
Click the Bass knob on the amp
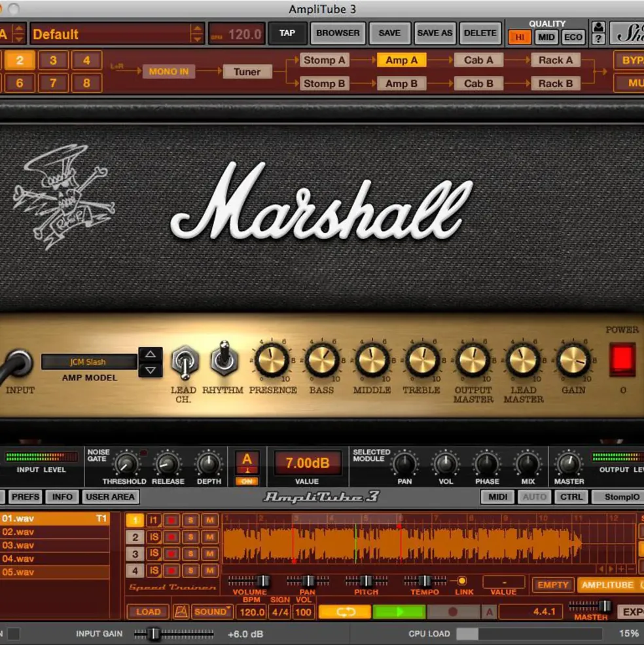(x=322, y=360)
